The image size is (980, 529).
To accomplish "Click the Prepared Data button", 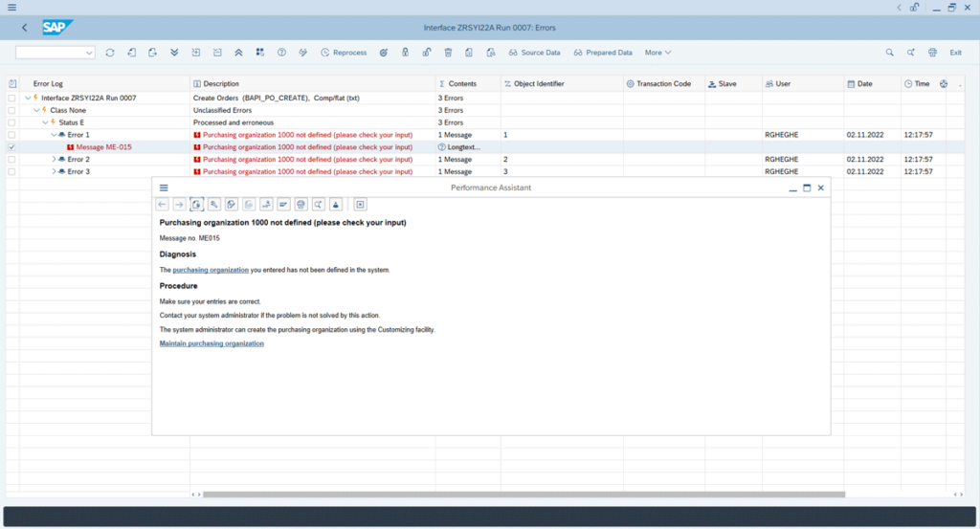I will coord(603,53).
